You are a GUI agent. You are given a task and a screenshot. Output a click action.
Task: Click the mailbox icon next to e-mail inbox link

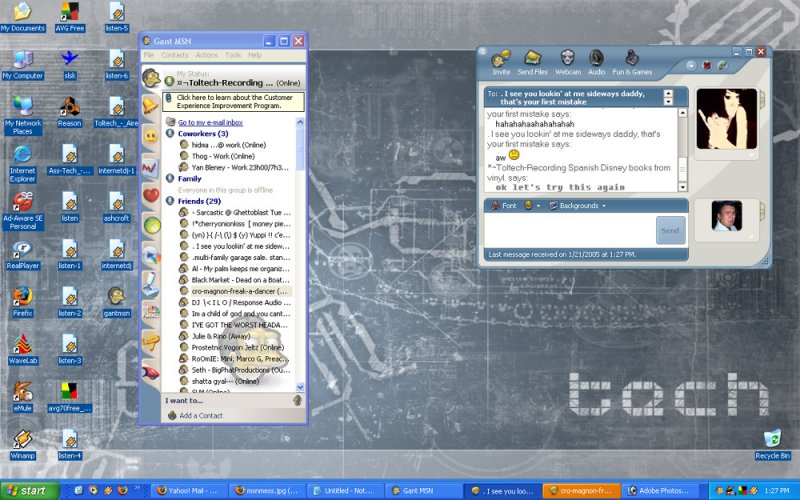coord(170,122)
